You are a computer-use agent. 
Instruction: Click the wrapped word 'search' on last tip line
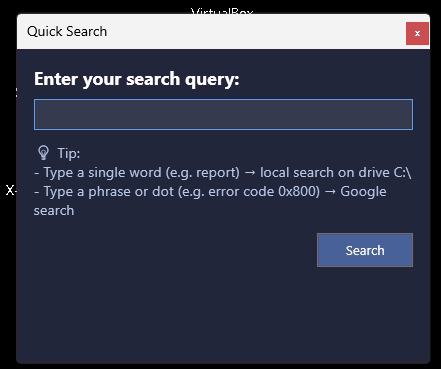click(x=54, y=211)
